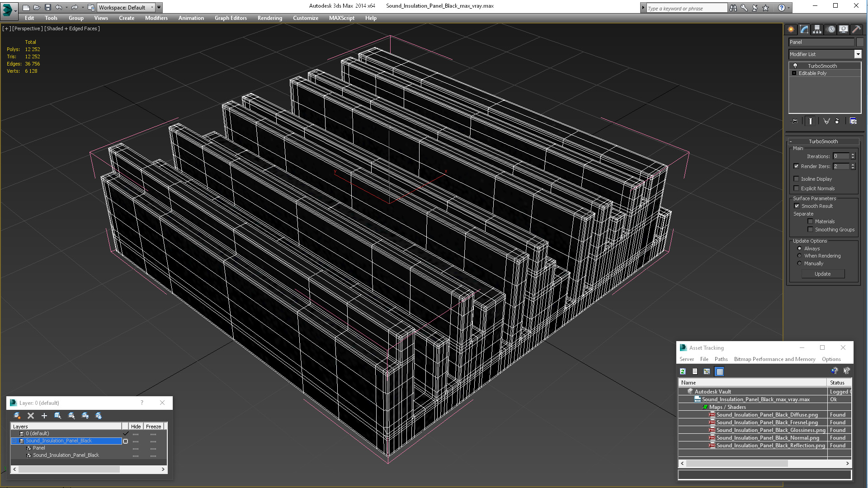The height and width of the screenshot is (488, 868).
Task: Click the TurboSmooth modifier icon
Action: click(795, 66)
